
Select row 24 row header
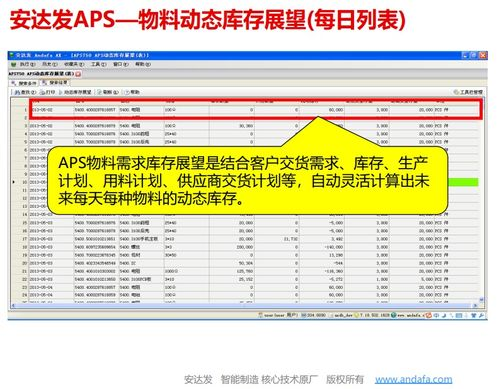(20, 295)
